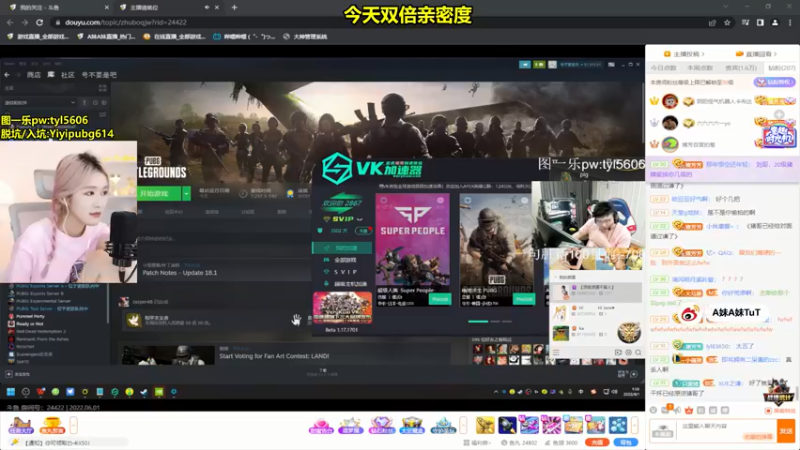Open 任务大厅 task hall icon
This screenshot has height=450, width=800.
coord(21,426)
